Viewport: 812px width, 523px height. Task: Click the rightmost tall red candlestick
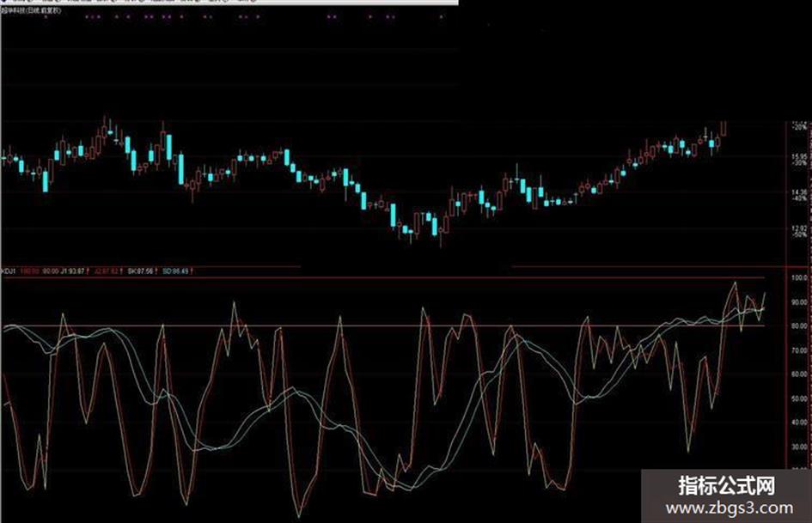click(x=723, y=129)
